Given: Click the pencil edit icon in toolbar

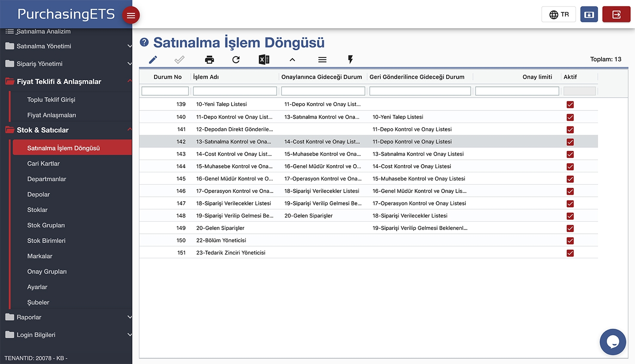Looking at the screenshot, I should (x=153, y=60).
